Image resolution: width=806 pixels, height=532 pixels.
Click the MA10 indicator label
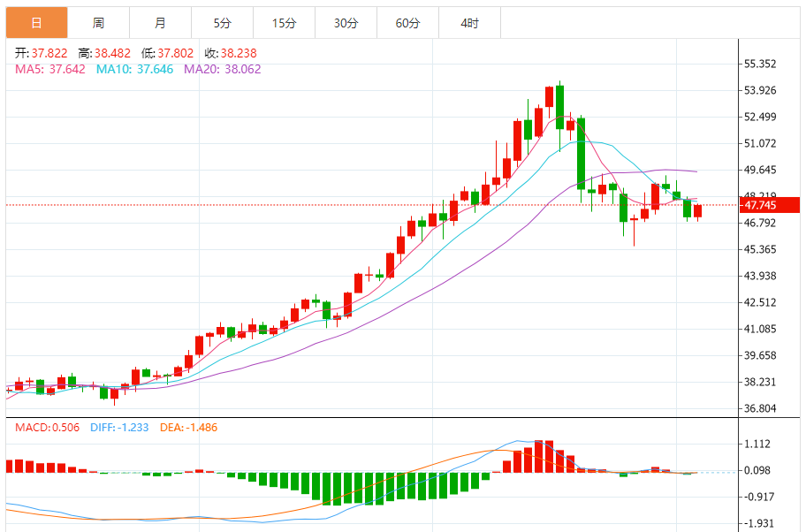coord(134,69)
